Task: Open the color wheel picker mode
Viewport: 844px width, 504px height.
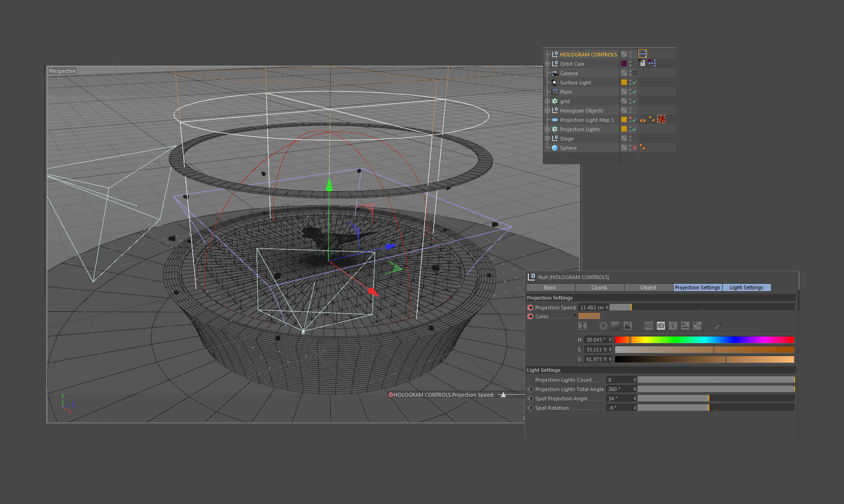Action: 603,326
